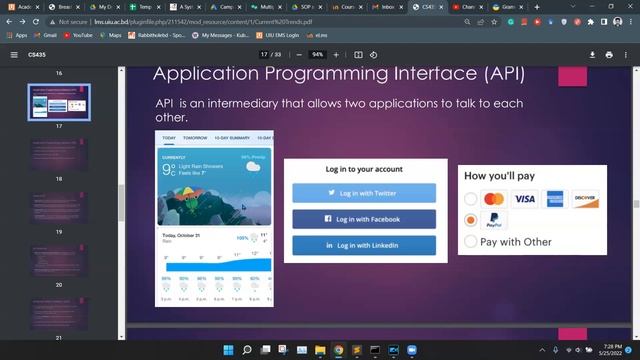
Task: Zoom out the PDF with minus button
Action: [299, 55]
